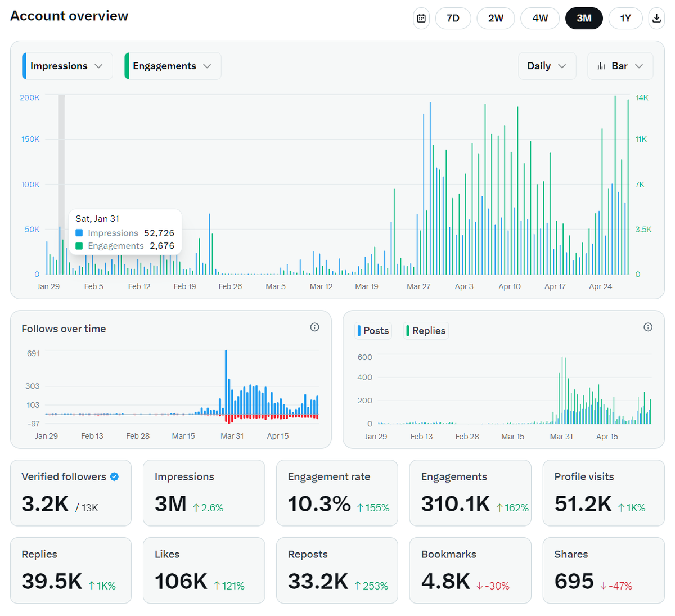
Task: Click the -47% shares change
Action: click(616, 586)
